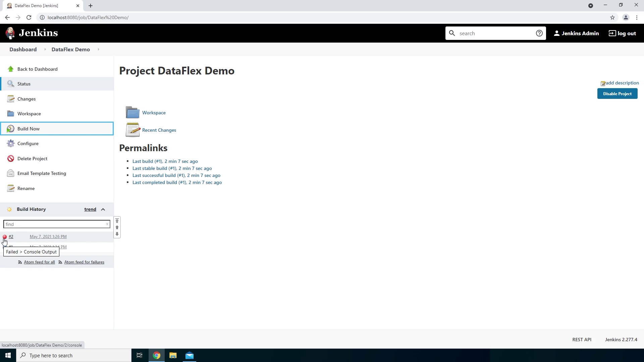Open the Rename sidebar item
Image resolution: width=644 pixels, height=362 pixels.
[26, 188]
